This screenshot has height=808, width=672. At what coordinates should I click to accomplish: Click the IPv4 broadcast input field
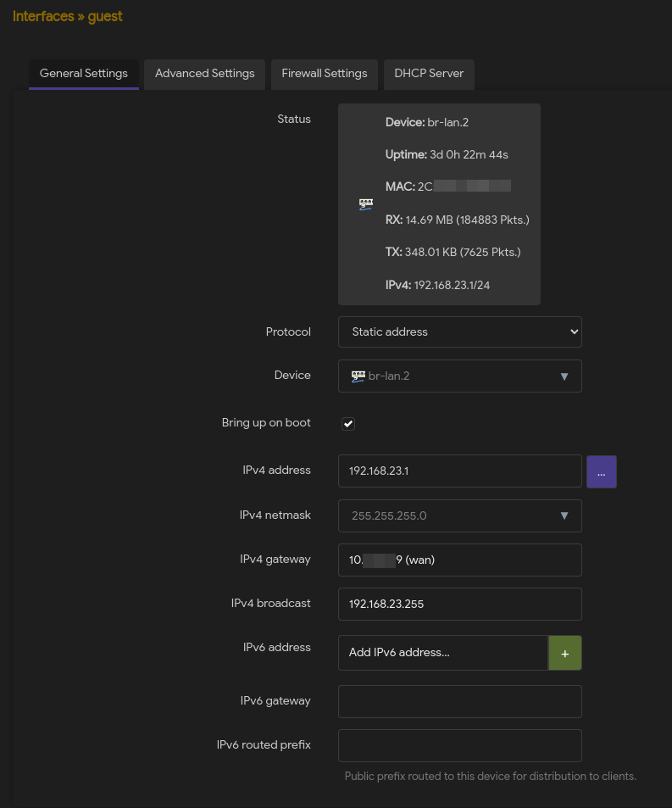459,604
